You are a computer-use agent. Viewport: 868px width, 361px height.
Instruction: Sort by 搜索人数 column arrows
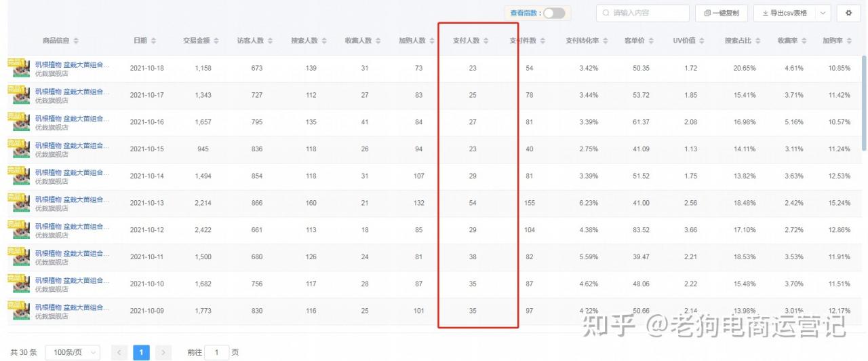click(324, 41)
